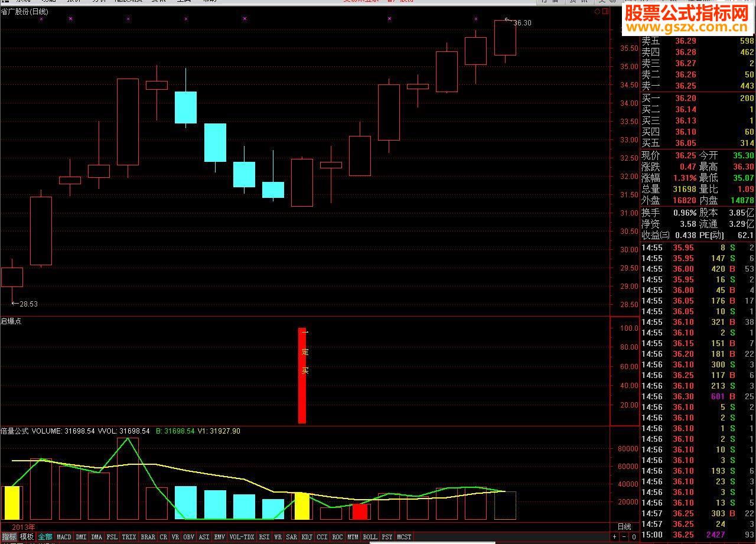Show the ASI indicator
Screen dimensions: 756x544
204,537
